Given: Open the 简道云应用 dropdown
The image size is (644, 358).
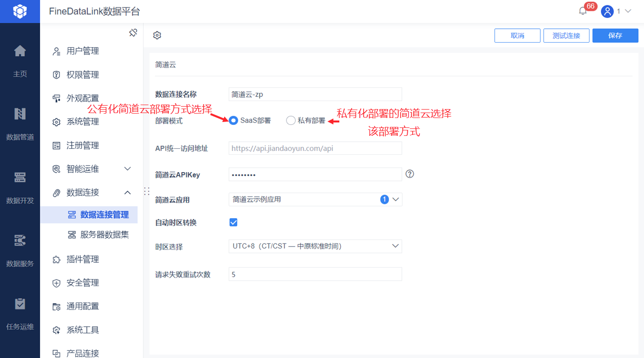Looking at the screenshot, I should click(x=315, y=199).
